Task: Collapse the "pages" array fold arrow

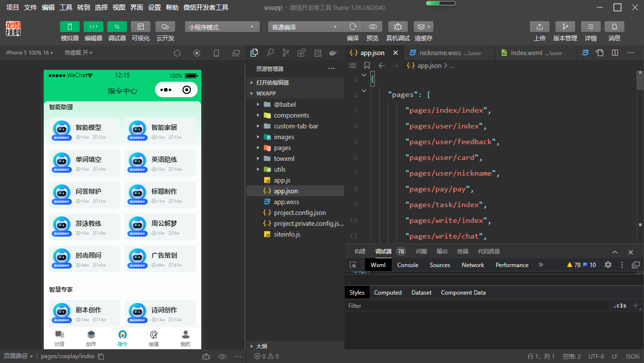Action: (x=364, y=91)
